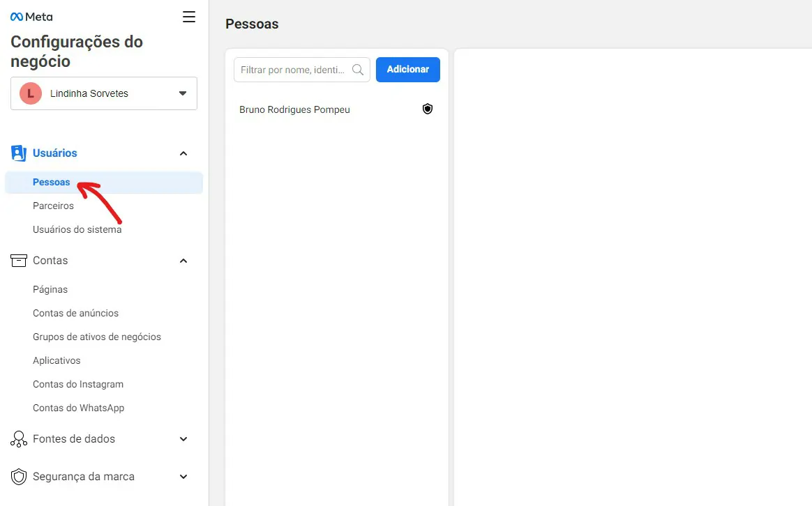Image resolution: width=812 pixels, height=506 pixels.
Task: Collapse the Usuários section chevron
Action: [183, 153]
